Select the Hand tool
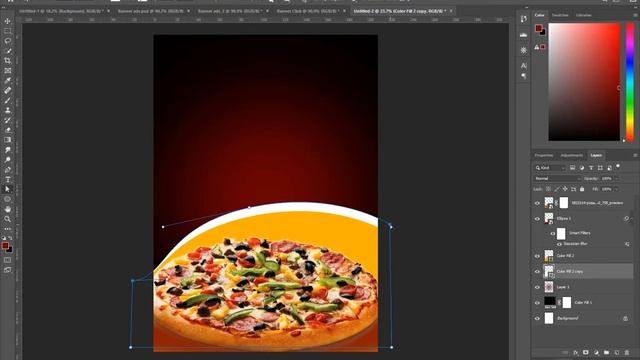The width and height of the screenshot is (640, 360). tap(7, 209)
